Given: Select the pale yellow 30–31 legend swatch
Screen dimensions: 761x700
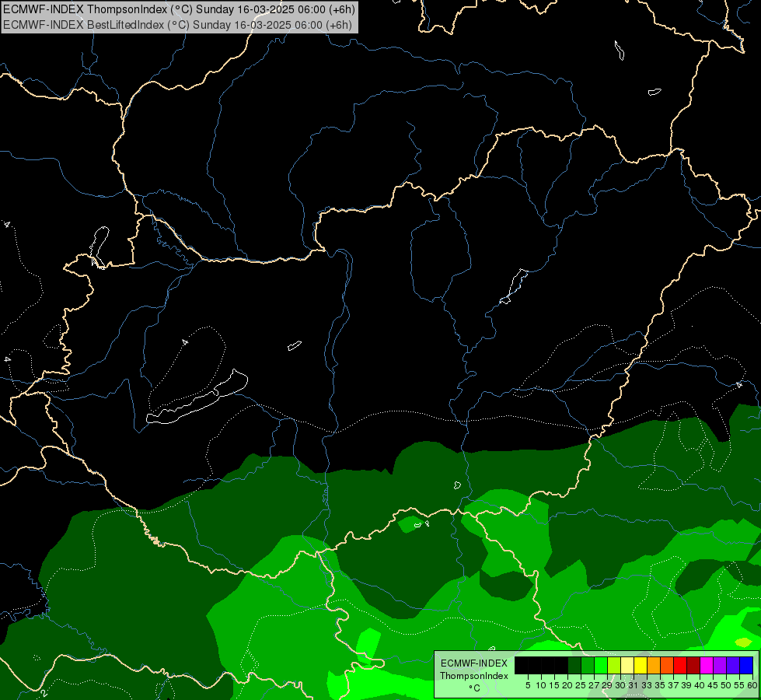Looking at the screenshot, I should click(627, 665).
